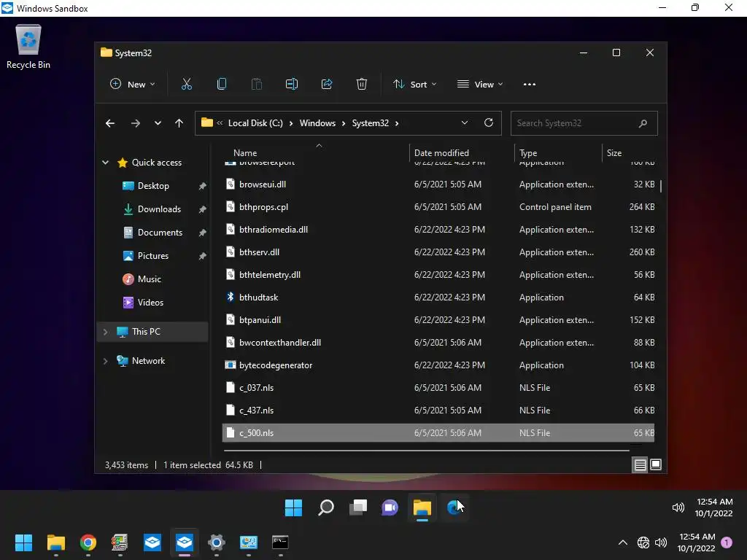Sort by Name column header

click(x=245, y=153)
